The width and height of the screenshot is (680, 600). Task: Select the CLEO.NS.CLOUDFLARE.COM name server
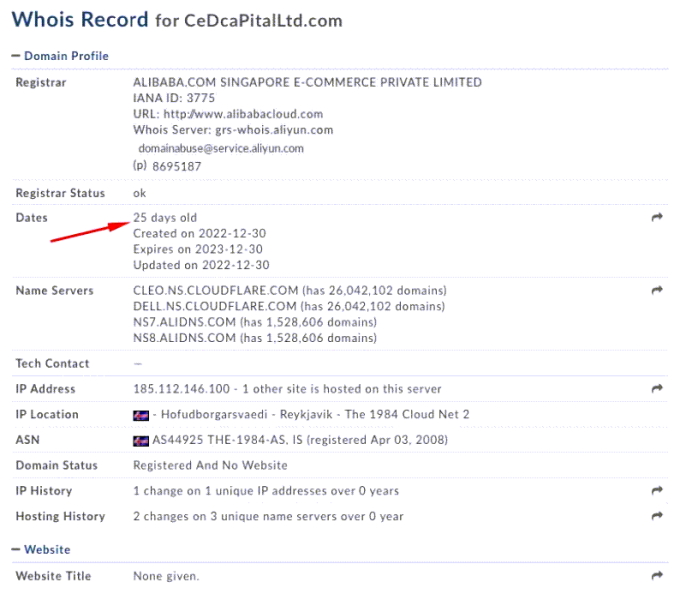[214, 290]
